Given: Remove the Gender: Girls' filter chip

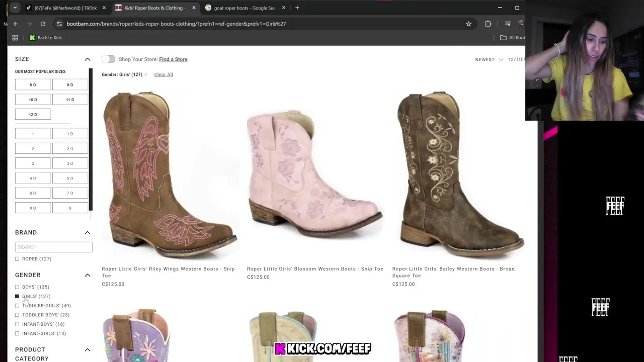Looking at the screenshot, I should pos(145,75).
